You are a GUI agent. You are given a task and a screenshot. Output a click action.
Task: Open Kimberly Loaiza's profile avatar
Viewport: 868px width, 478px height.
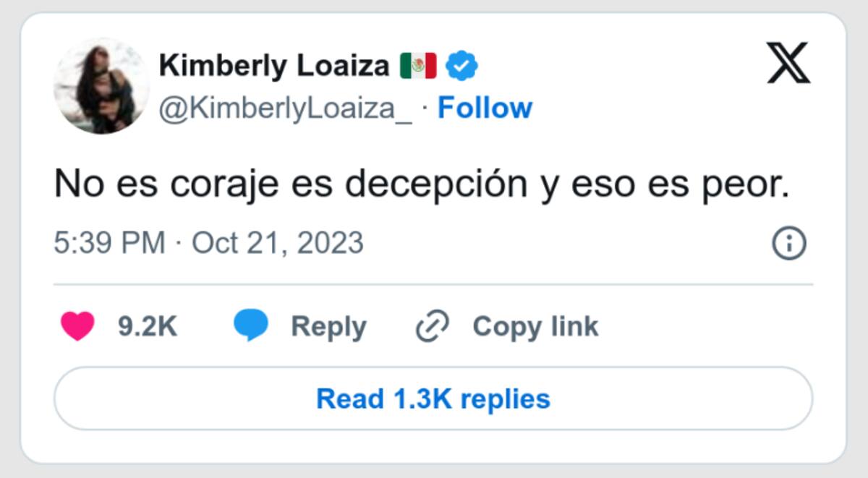click(101, 87)
